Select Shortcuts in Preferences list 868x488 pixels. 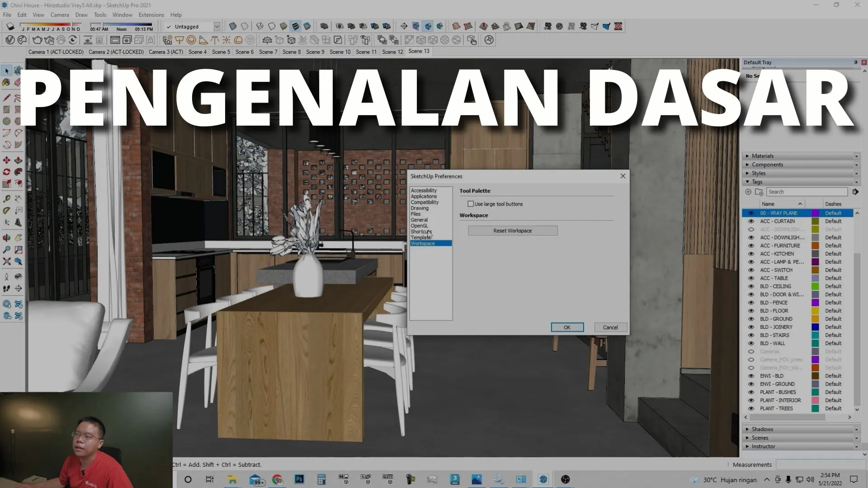pyautogui.click(x=421, y=232)
